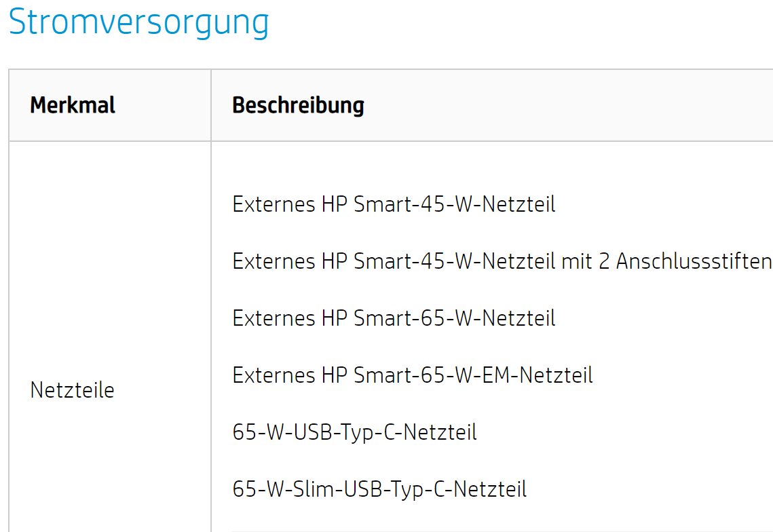Select the Externes HP Smart-65-W-EM-Netzteil entry
773x532 pixels.
(413, 375)
